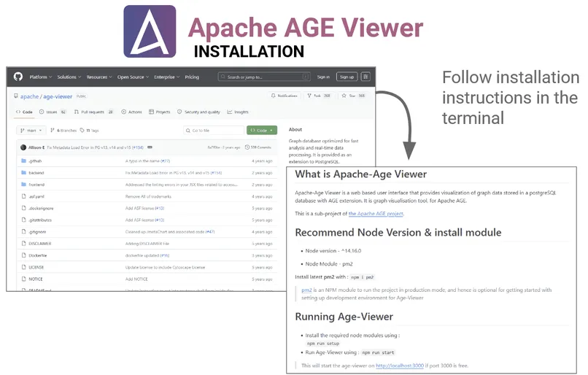Click the 'npm run start' code text
This screenshot has height=375, width=588.
pos(378,352)
